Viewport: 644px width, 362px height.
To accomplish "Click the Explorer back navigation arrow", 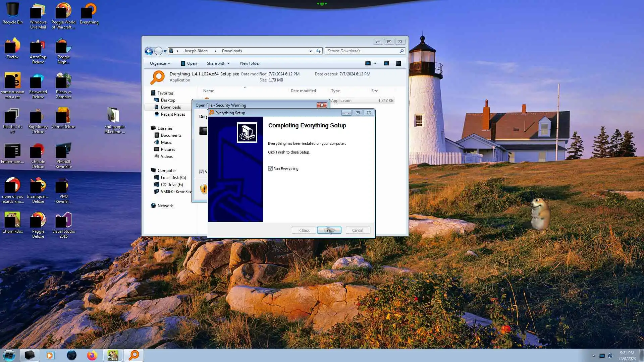I will point(149,51).
